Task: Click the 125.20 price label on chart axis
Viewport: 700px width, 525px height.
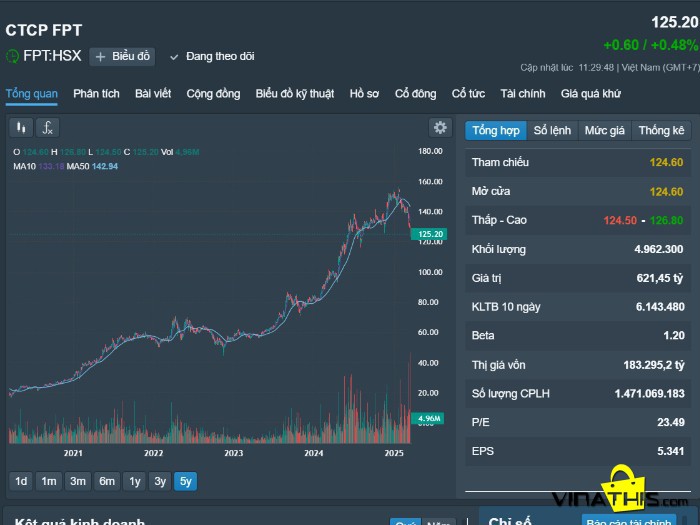Action: (429, 234)
